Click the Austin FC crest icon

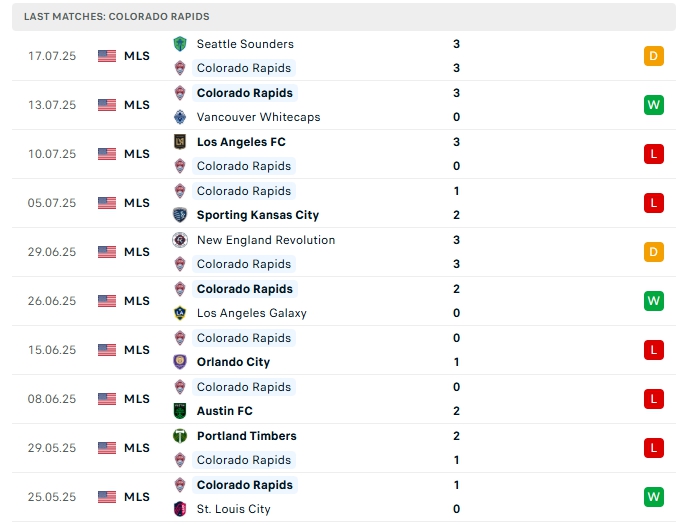180,411
